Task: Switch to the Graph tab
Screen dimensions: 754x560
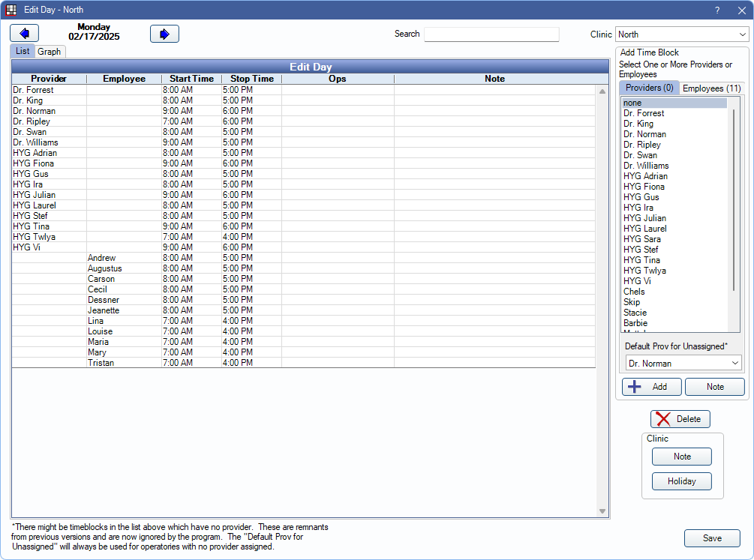Action: click(50, 52)
